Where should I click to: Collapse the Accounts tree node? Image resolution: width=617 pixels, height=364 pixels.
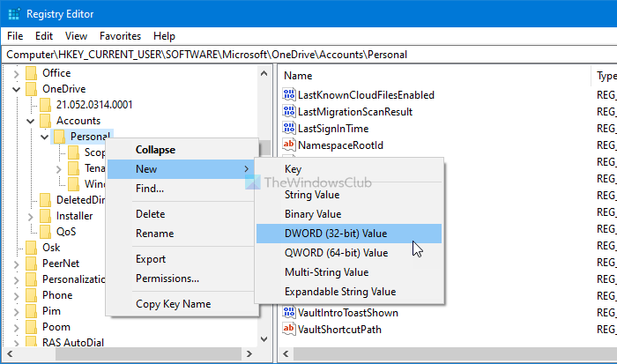pyautogui.click(x=30, y=121)
